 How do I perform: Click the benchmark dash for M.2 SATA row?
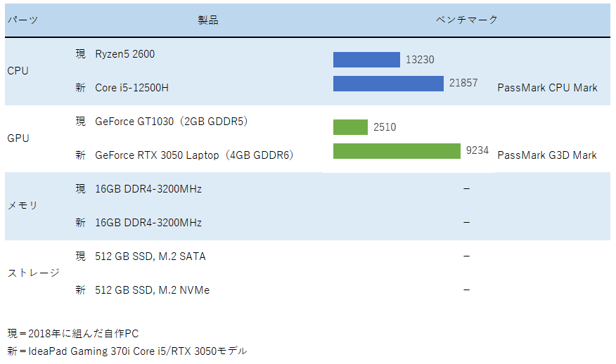click(x=467, y=256)
